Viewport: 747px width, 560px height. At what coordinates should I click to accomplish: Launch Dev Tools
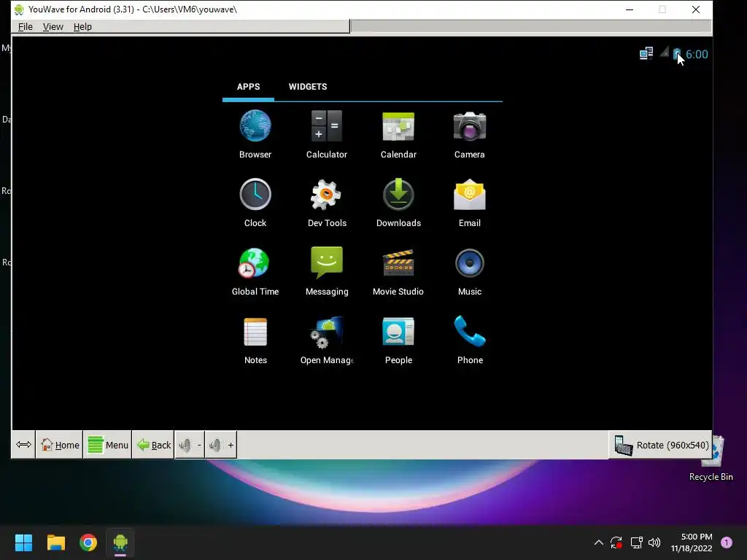[326, 203]
